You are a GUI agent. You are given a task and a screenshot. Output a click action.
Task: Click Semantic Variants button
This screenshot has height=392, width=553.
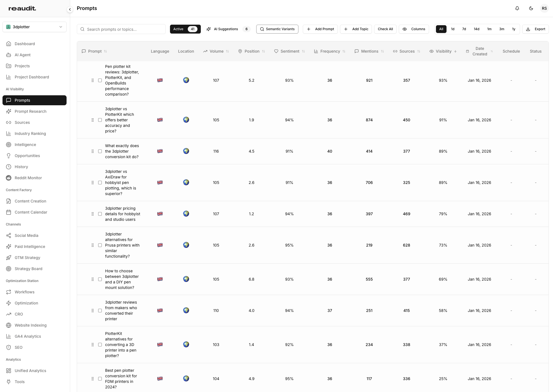click(277, 29)
